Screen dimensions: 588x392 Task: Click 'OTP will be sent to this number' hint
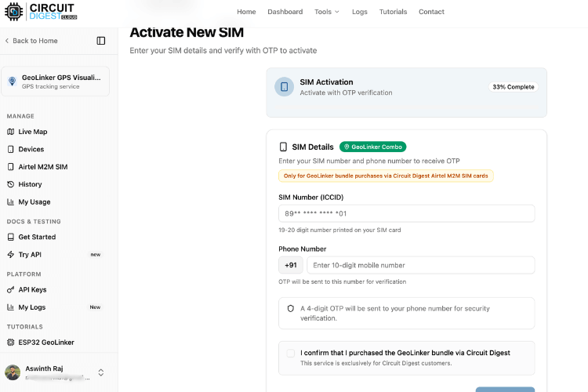[x=342, y=281]
